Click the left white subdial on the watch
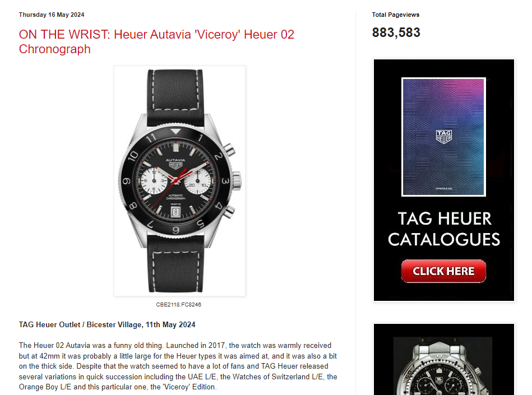 (x=154, y=182)
